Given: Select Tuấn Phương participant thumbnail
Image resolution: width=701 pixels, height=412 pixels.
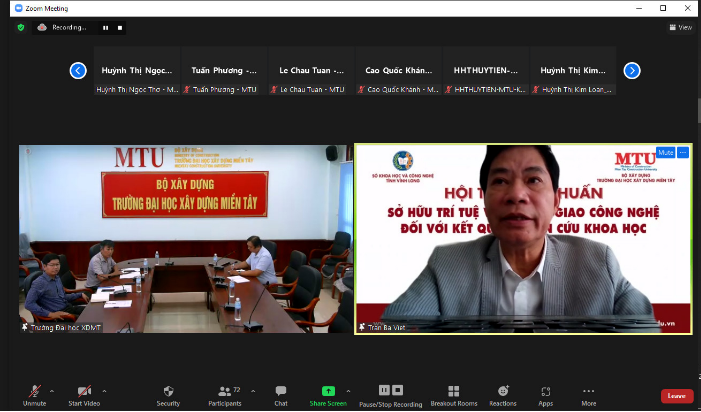Looking at the screenshot, I should click(x=224, y=70).
